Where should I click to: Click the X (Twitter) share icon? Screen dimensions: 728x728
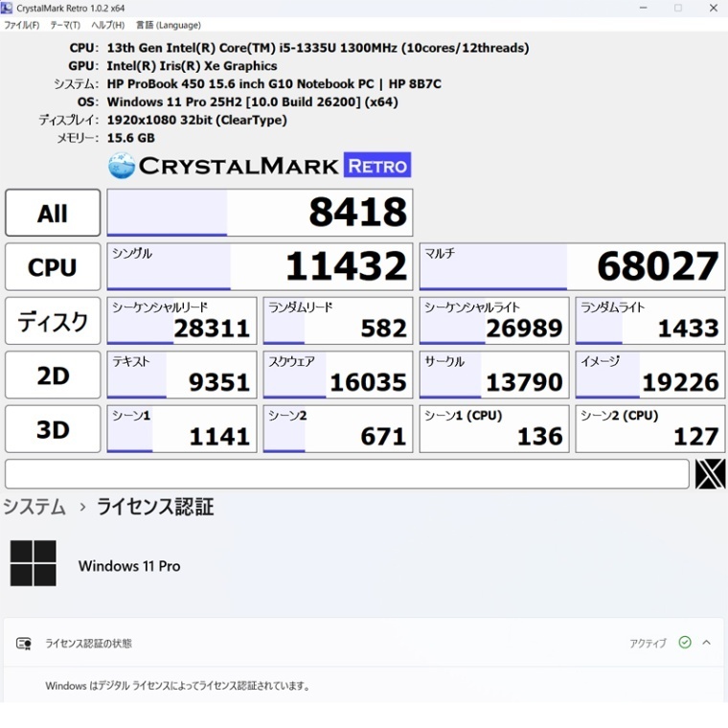tap(710, 473)
